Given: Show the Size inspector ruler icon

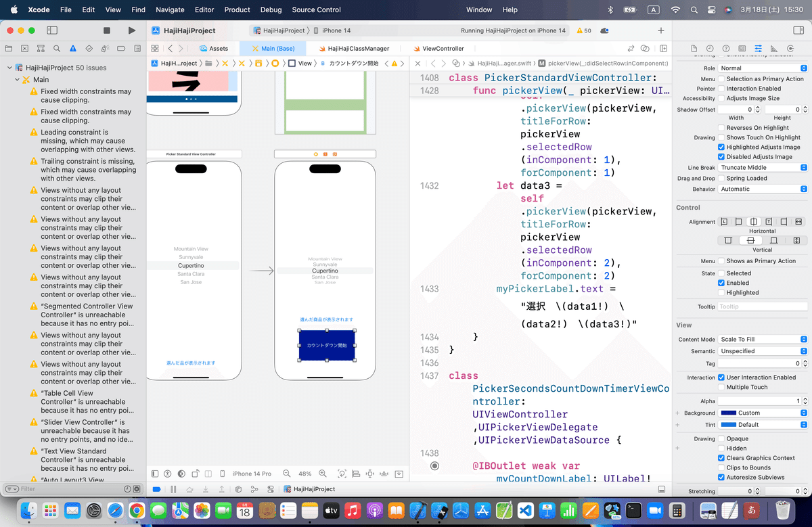Looking at the screenshot, I should click(773, 49).
